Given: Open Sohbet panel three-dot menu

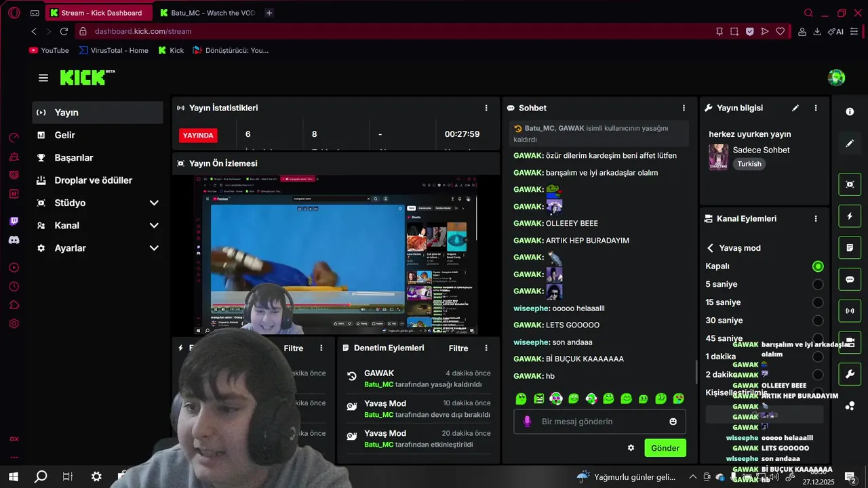Looking at the screenshot, I should click(683, 108).
